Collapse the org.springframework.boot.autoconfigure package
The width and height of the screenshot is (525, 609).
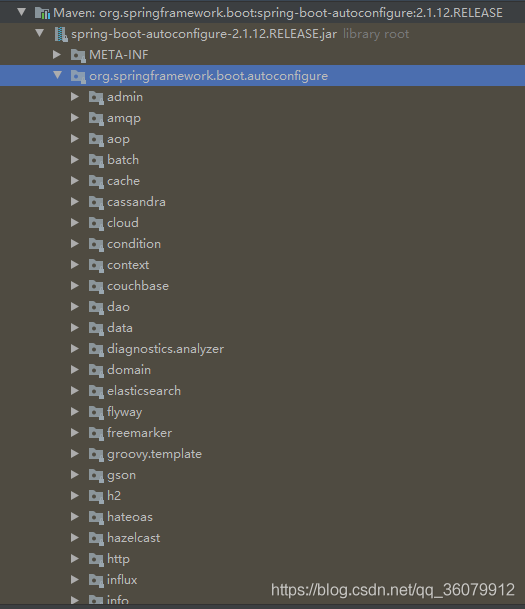click(57, 75)
